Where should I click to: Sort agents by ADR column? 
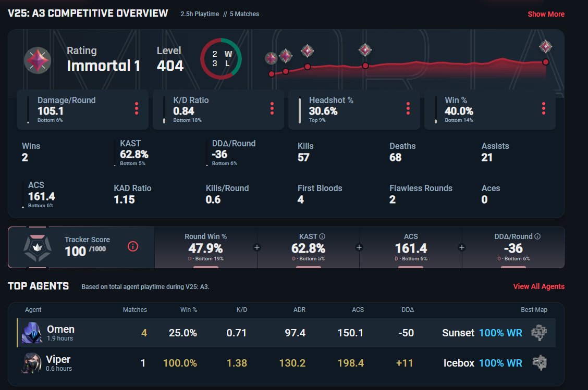(299, 309)
